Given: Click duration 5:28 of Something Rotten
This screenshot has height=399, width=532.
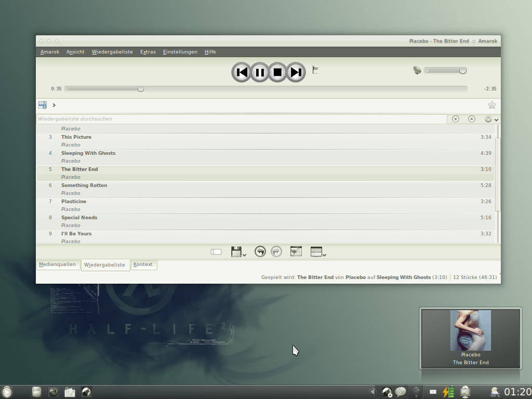Looking at the screenshot, I should (486, 185).
